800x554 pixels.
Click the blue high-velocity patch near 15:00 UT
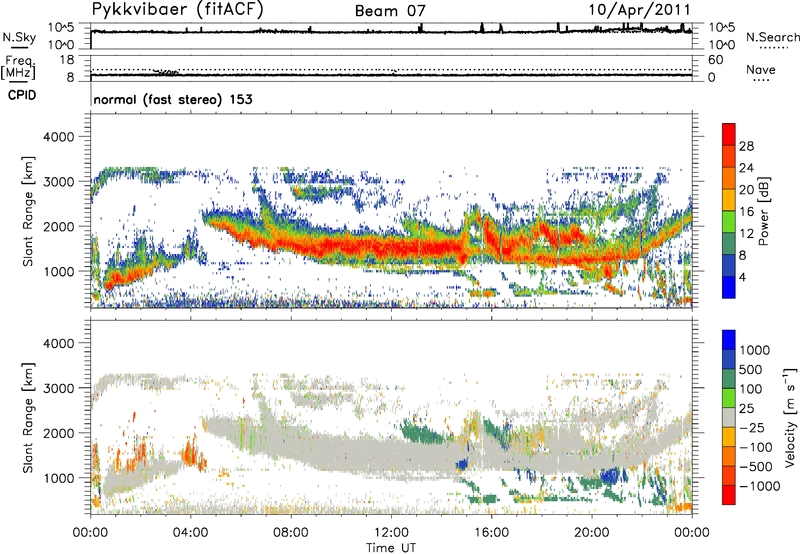(x=463, y=464)
